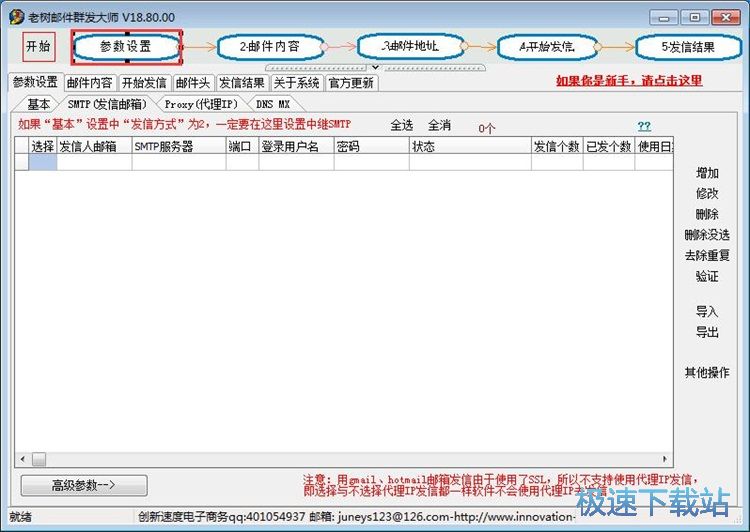Collapse the workflow bar with down chevron
750x532 pixels.
375,67
